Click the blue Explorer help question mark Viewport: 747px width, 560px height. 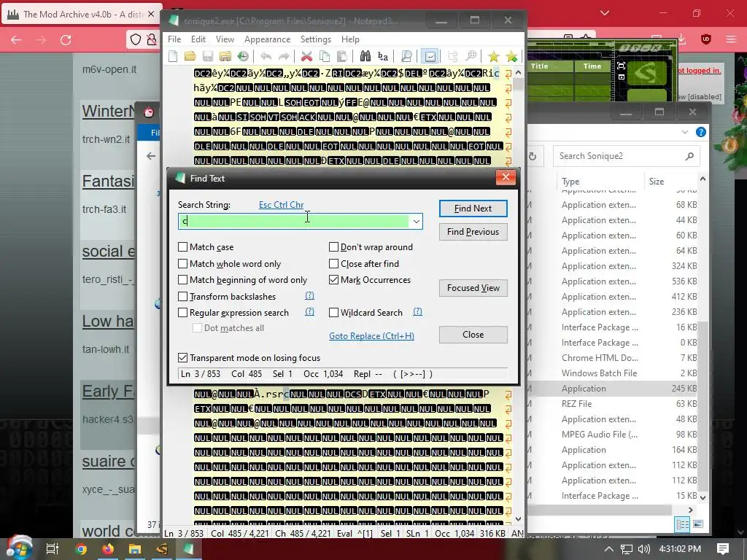click(x=701, y=132)
